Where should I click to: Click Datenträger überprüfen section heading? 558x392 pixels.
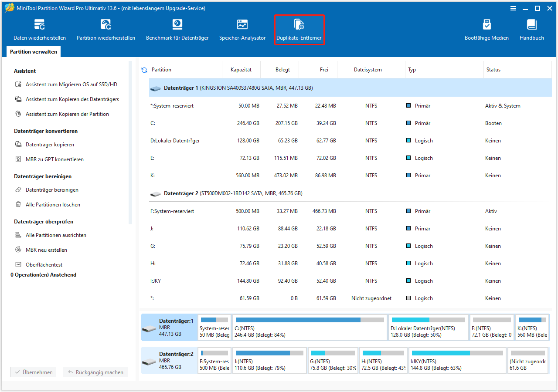(x=44, y=222)
